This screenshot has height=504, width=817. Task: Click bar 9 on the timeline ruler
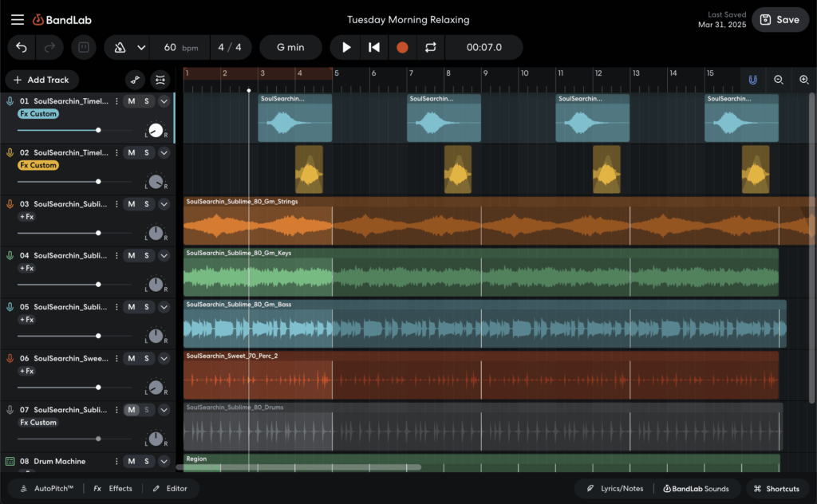point(485,73)
